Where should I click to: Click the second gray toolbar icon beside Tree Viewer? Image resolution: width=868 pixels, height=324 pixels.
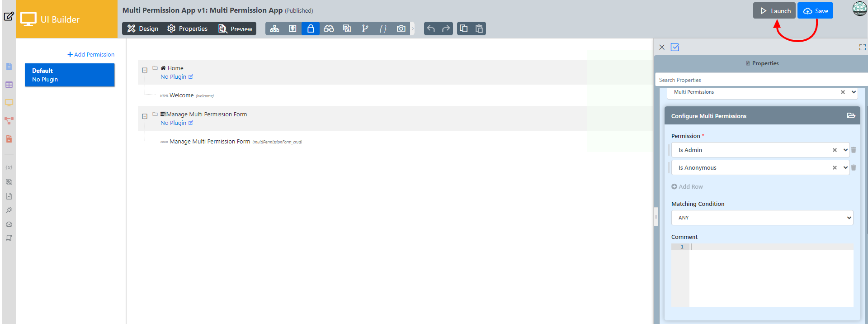pyautogui.click(x=292, y=29)
